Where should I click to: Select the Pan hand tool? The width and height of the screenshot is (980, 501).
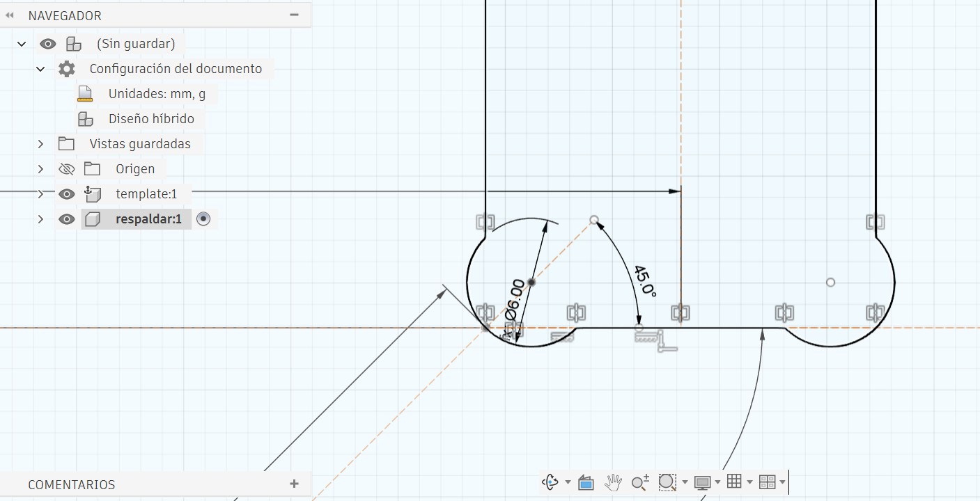[x=613, y=482]
